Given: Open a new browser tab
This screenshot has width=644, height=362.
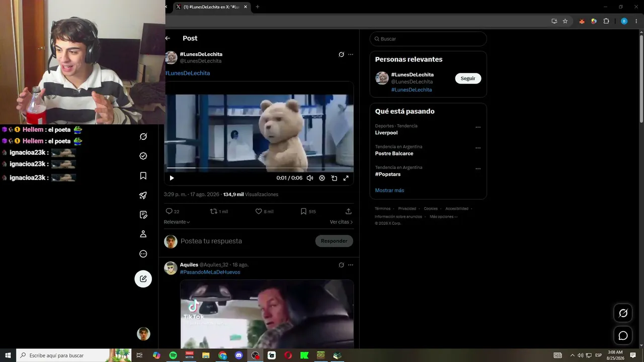Looking at the screenshot, I should [258, 7].
